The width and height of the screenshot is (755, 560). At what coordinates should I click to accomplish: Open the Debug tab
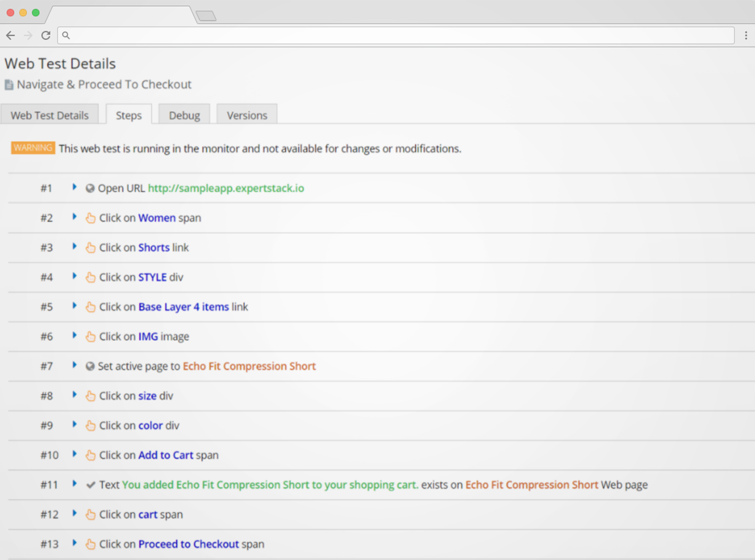[184, 115]
